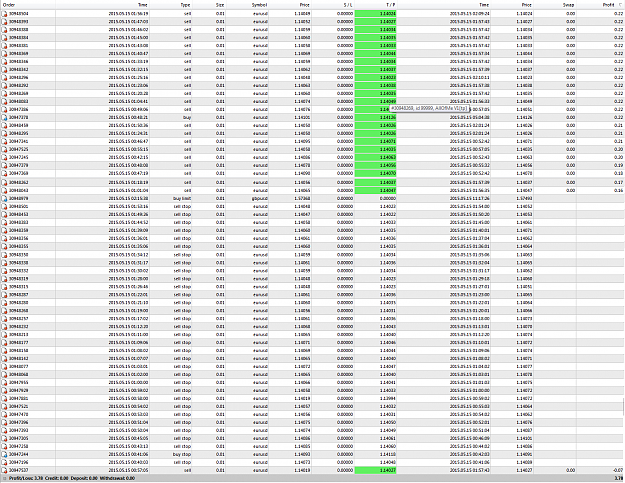625x483 pixels.
Task: Select order number 30947378
Action: coord(19,118)
